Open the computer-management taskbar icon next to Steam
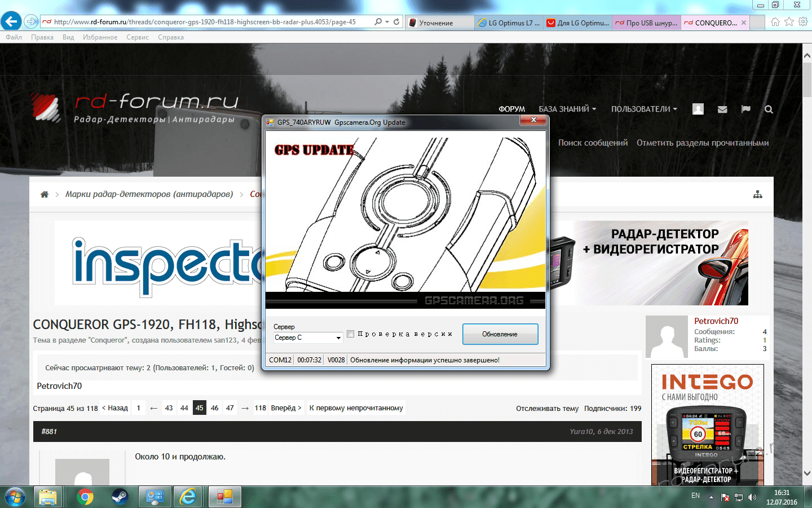Image resolution: width=812 pixels, height=508 pixels. point(154,497)
